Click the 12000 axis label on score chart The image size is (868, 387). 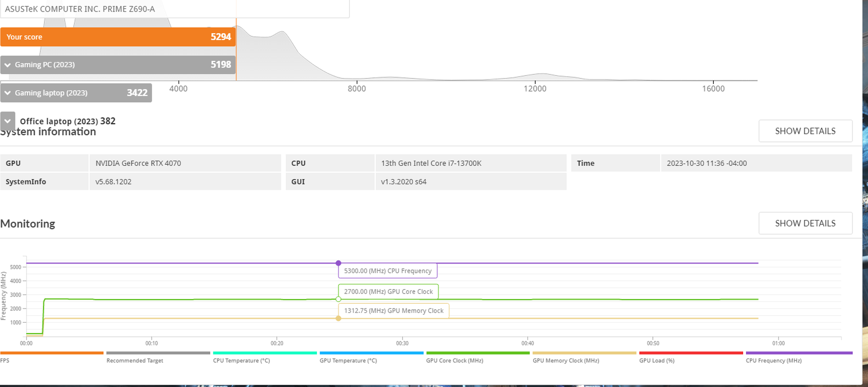[535, 89]
